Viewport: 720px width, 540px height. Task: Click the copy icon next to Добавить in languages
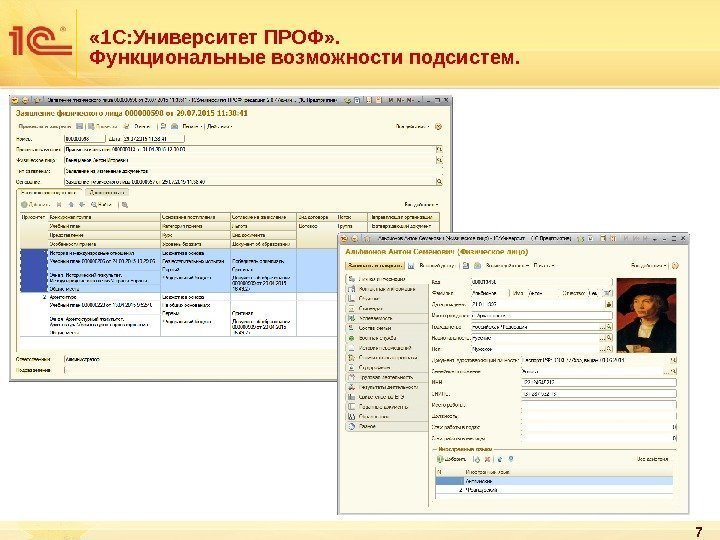coord(477,459)
